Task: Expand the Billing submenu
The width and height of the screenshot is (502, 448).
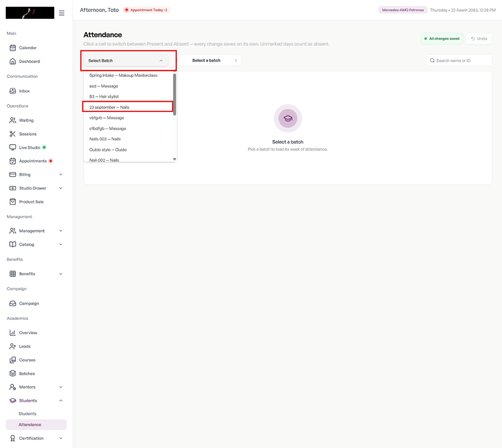Action: click(61, 175)
